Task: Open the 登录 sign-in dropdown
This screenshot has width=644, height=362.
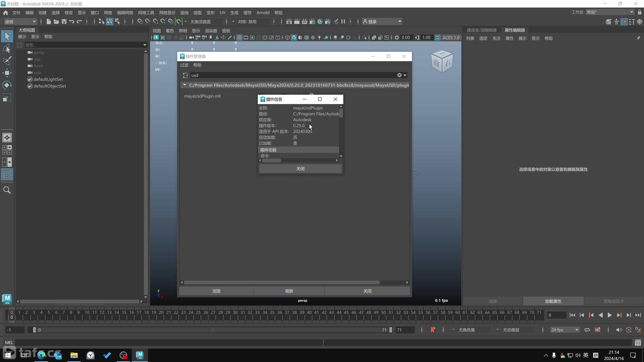Action: click(382, 22)
